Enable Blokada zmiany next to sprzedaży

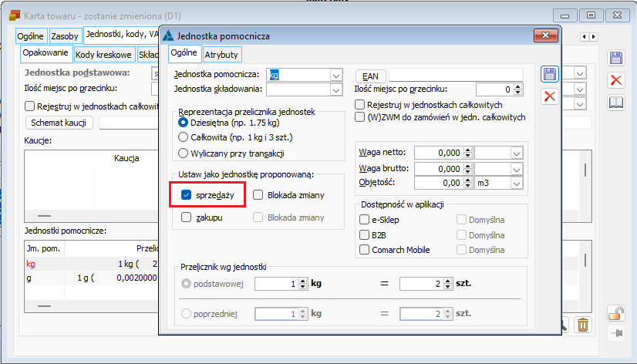[x=258, y=195]
